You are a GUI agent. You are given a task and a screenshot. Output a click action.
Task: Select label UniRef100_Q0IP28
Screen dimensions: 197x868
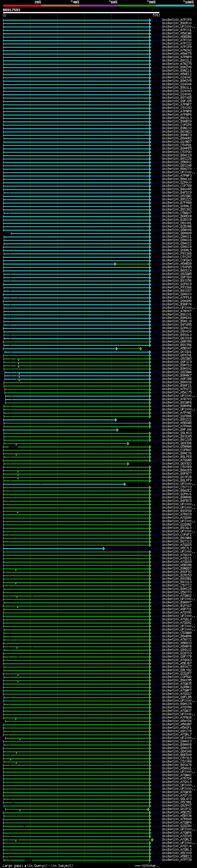click(x=177, y=477)
